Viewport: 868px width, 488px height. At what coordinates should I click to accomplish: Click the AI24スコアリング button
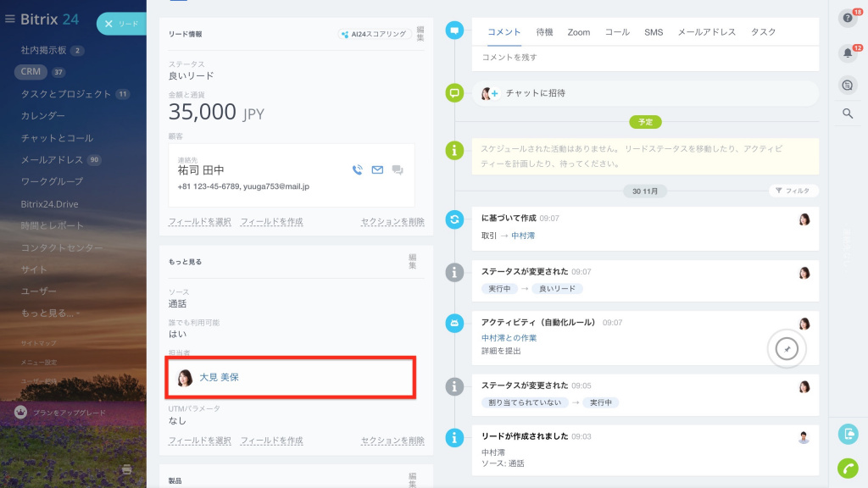[374, 34]
